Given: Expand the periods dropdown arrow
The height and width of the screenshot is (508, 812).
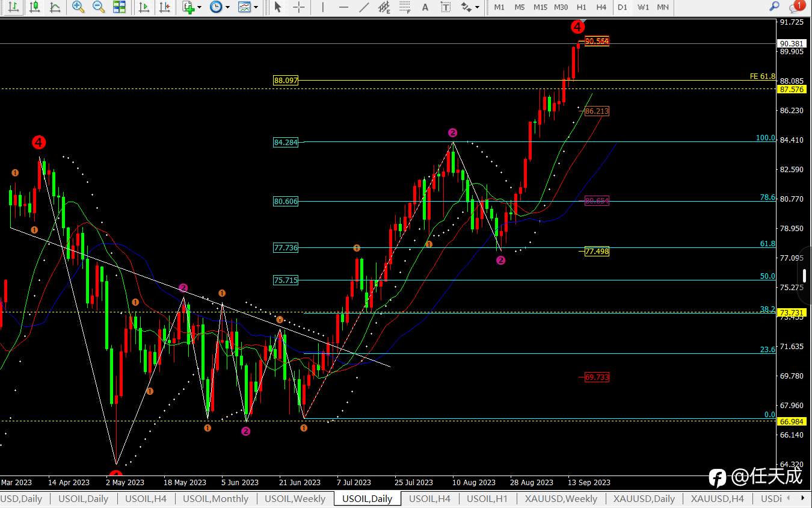Looking at the screenshot, I should coord(227,7).
